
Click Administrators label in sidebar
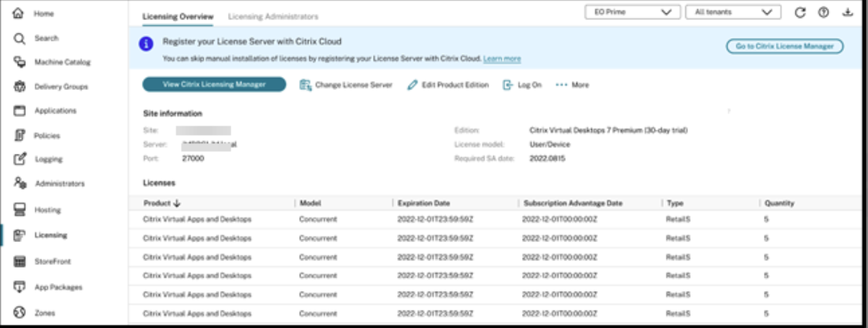click(60, 184)
